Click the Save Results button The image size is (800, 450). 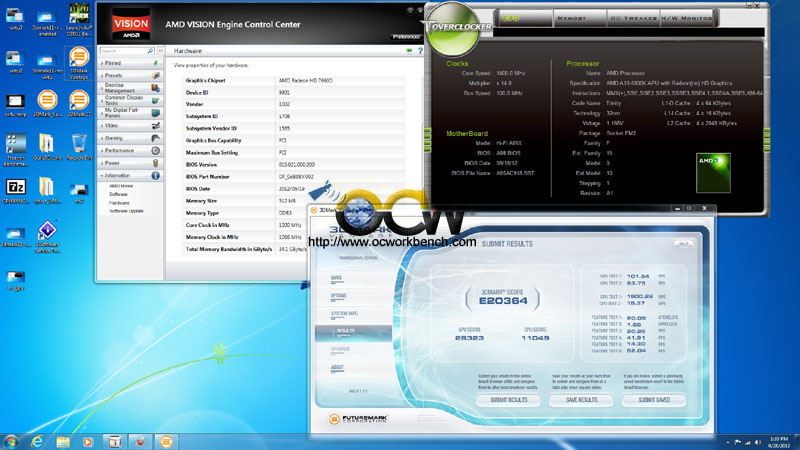[581, 400]
